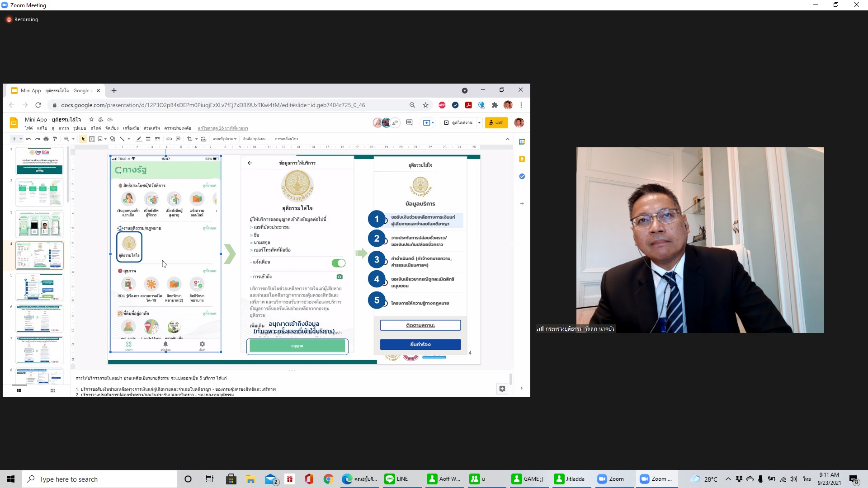Click the border dash style icon

(x=157, y=139)
